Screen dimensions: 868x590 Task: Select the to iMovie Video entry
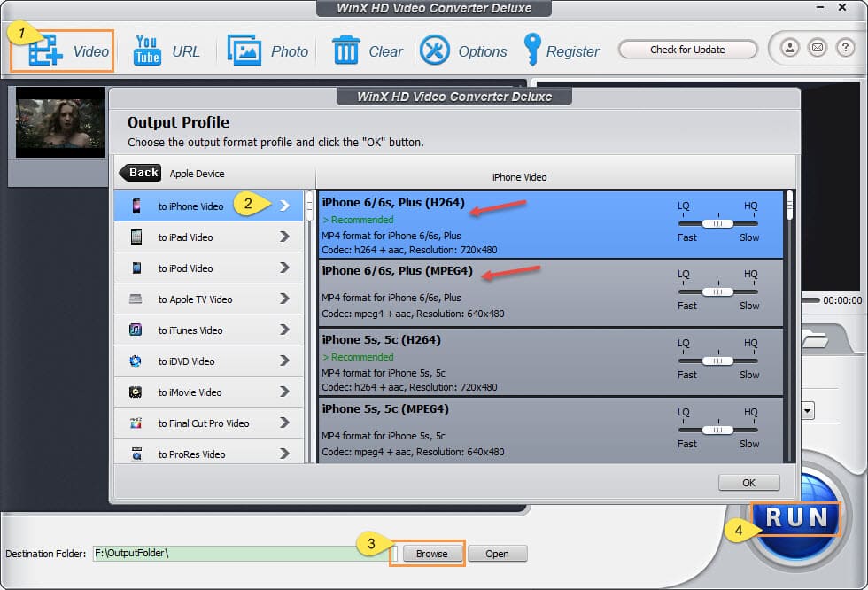[190, 392]
